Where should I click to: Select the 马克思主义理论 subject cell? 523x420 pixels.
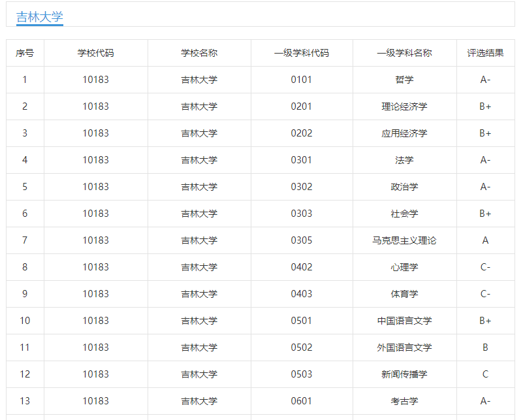point(405,240)
